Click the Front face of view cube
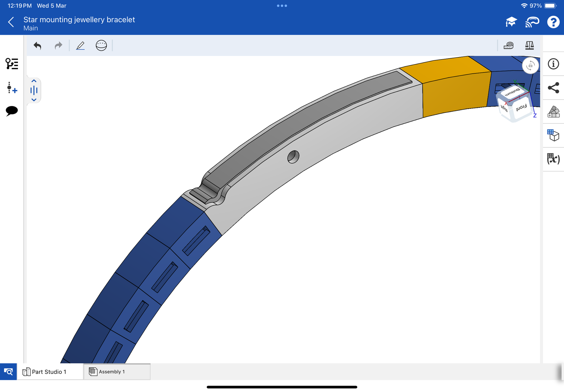Image resolution: width=564 pixels, height=392 pixels. click(x=521, y=108)
